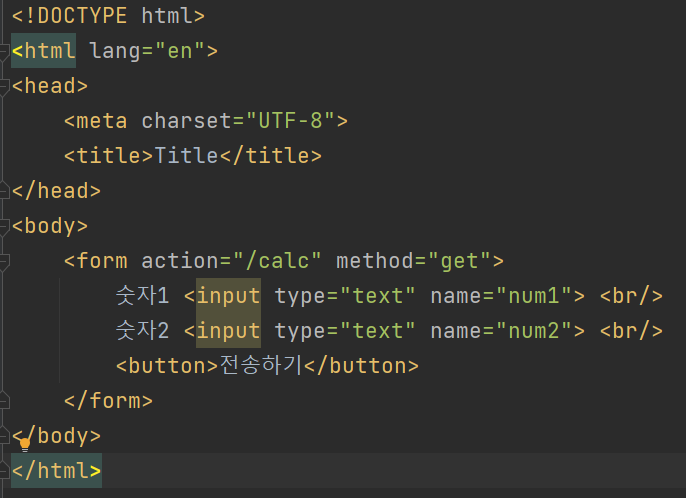Click the form action value "/calc"
The width and height of the screenshot is (686, 498).
coord(278,261)
